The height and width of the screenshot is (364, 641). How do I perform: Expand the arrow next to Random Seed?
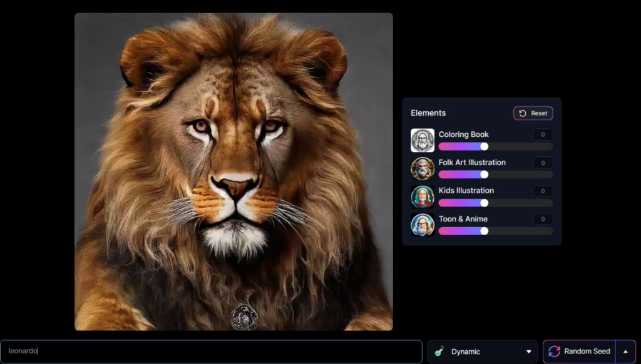625,351
